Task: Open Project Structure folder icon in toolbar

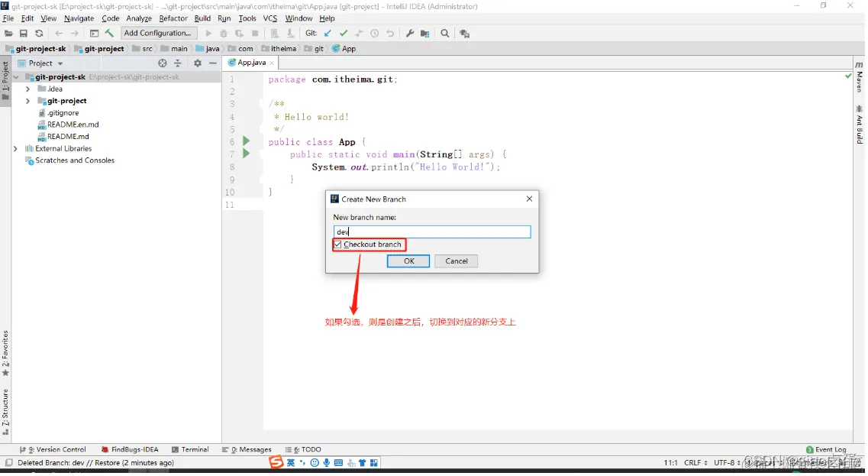Action: point(425,34)
